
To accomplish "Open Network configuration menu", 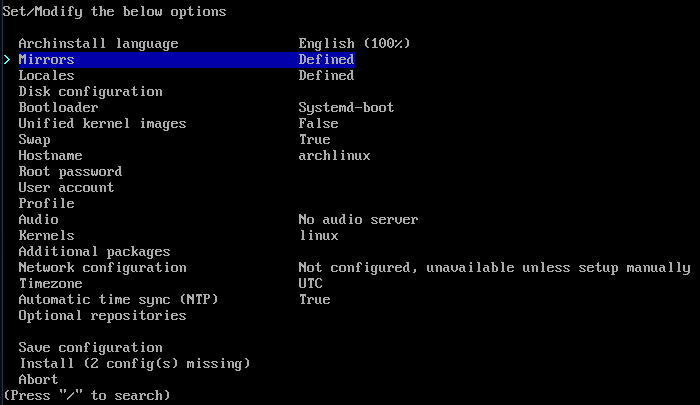I will click(102, 268).
